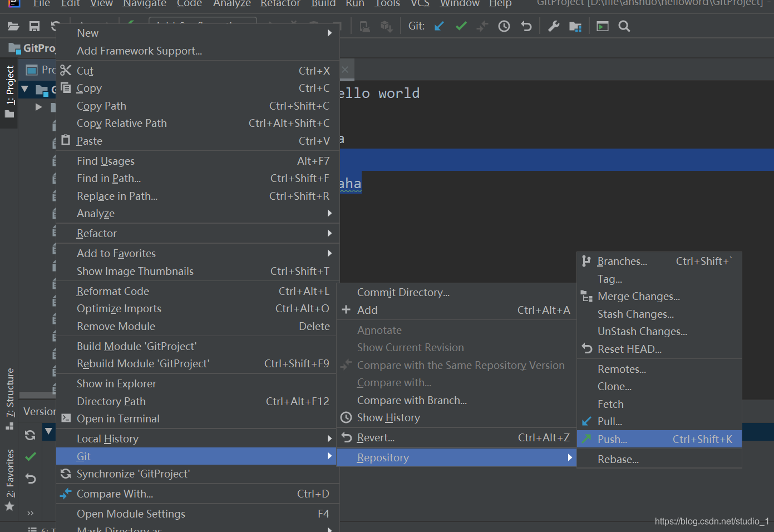Click the Open folder toolbar icon
This screenshot has width=774, height=532.
13,26
